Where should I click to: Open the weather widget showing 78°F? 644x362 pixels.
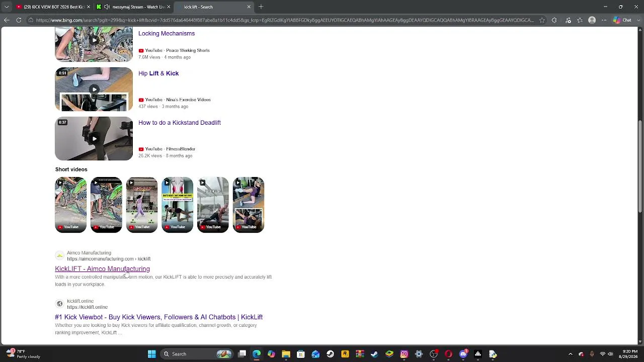point(23,354)
